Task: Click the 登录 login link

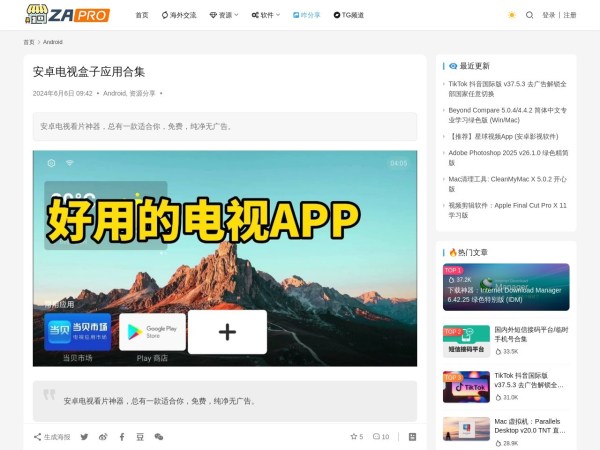Action: point(549,15)
